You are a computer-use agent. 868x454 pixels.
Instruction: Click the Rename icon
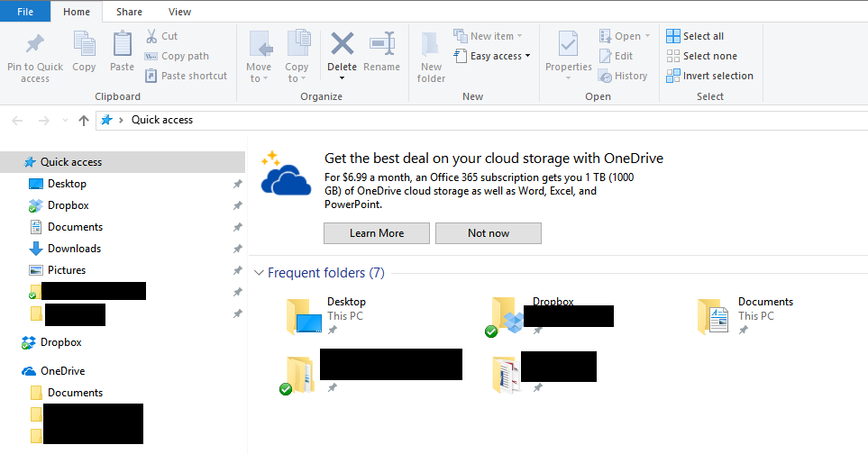click(382, 43)
